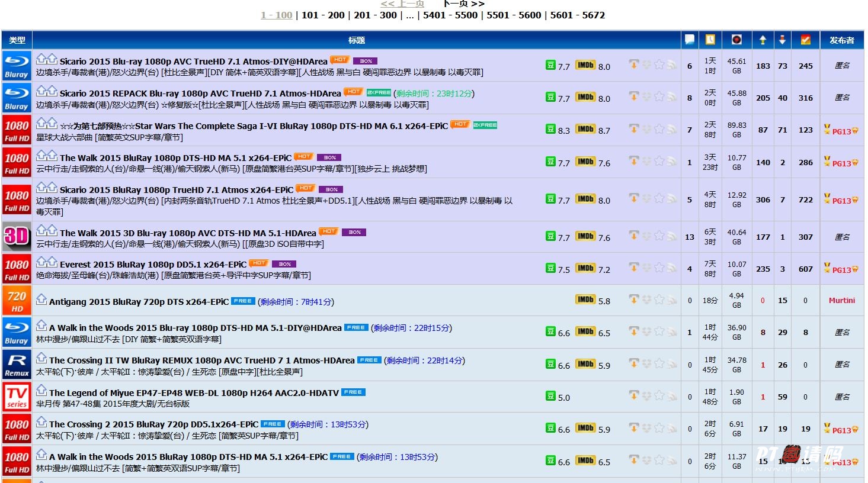Go to page 5501 - 5600
Viewport: 868px width, 483px height.
(514, 15)
